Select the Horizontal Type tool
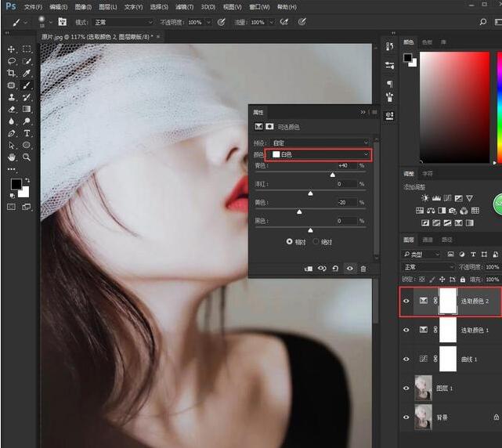This screenshot has height=448, width=502. pyautogui.click(x=27, y=133)
